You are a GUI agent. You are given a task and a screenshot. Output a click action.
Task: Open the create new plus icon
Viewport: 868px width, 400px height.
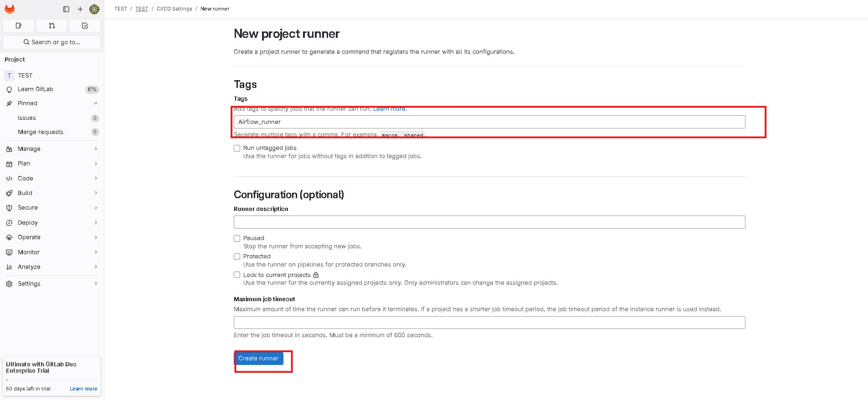point(80,9)
